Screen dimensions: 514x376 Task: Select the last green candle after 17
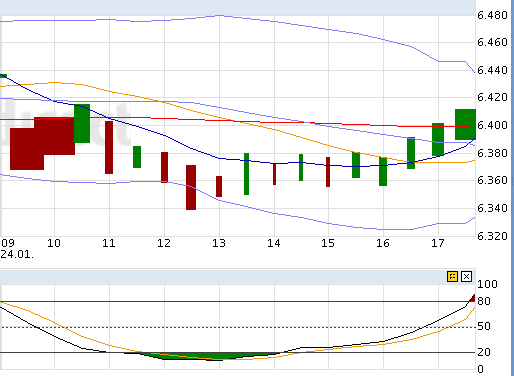[x=465, y=124]
